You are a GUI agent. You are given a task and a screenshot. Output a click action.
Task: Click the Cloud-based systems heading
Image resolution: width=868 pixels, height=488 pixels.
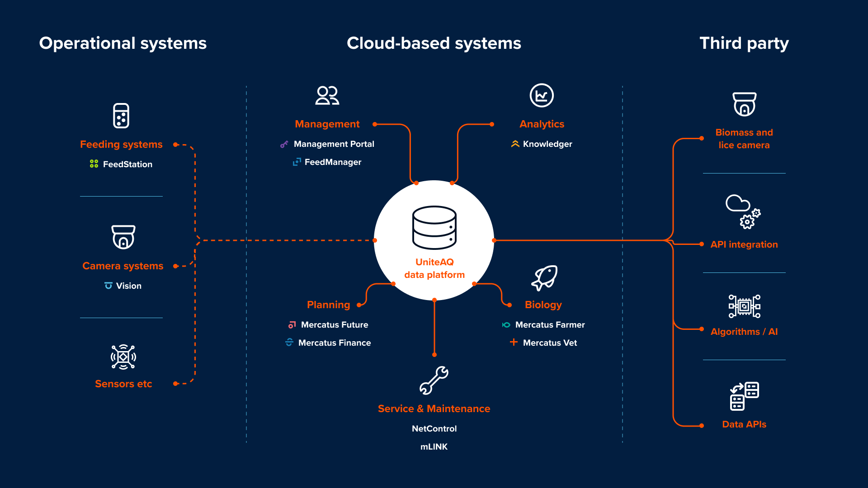click(x=434, y=43)
